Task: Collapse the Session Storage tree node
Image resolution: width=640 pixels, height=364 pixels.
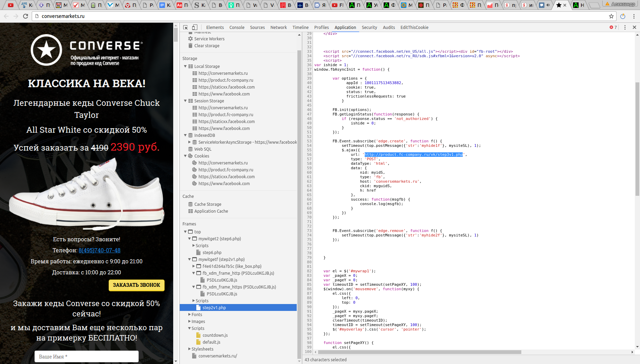Action: (x=185, y=101)
